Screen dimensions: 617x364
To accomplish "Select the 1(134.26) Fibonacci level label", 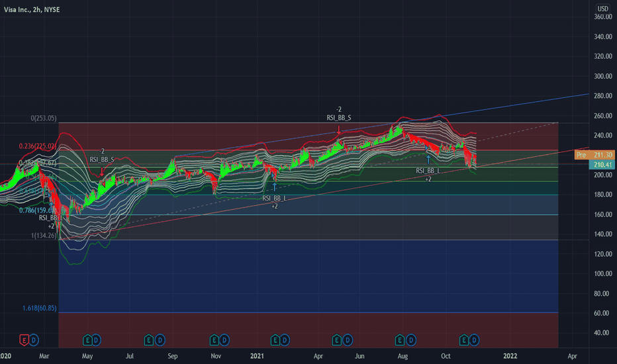I will click(x=44, y=236).
